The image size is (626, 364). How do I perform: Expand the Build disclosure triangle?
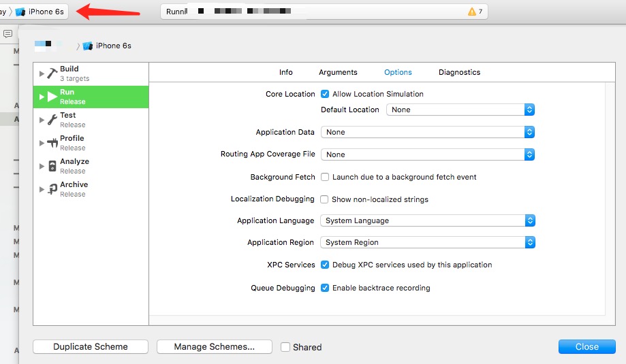[x=42, y=73]
